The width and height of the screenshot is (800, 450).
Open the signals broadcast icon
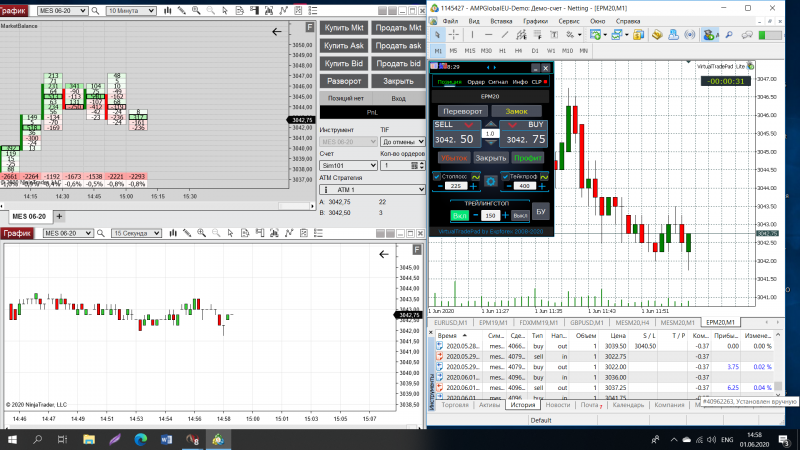(689, 35)
